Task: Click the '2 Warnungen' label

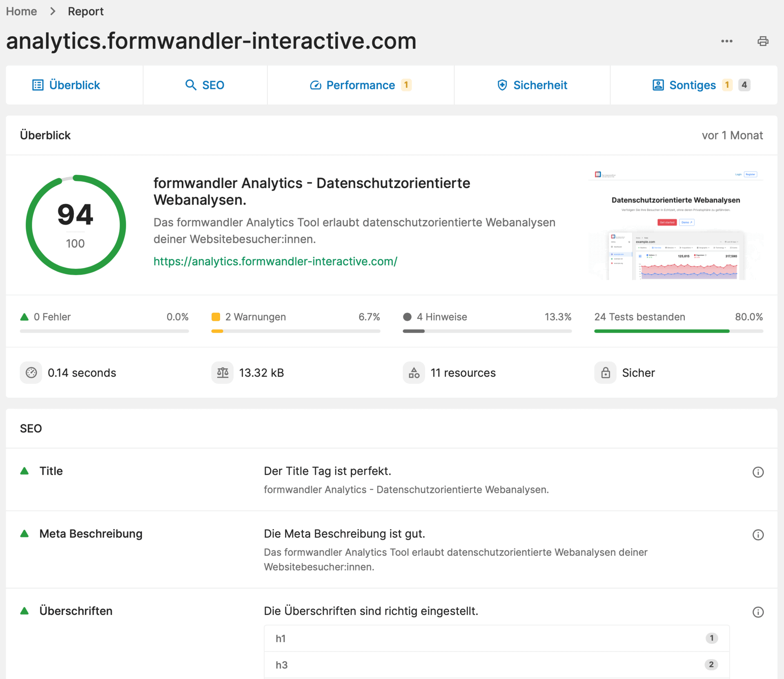Action: pyautogui.click(x=256, y=317)
